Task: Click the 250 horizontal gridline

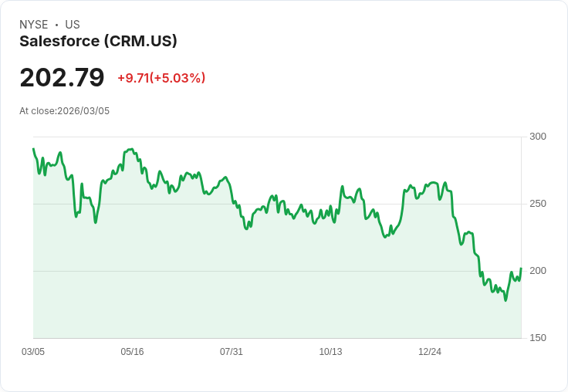Action: (x=277, y=204)
